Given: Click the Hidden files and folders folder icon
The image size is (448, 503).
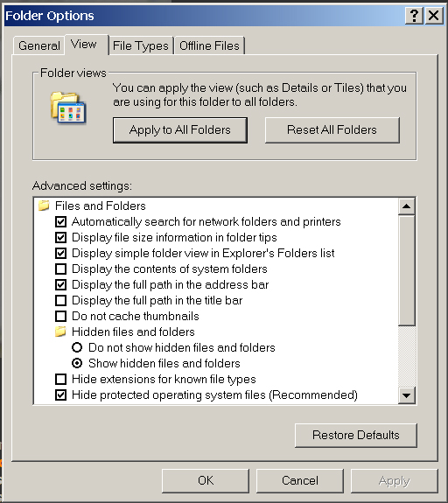Looking at the screenshot, I should pyautogui.click(x=60, y=332).
